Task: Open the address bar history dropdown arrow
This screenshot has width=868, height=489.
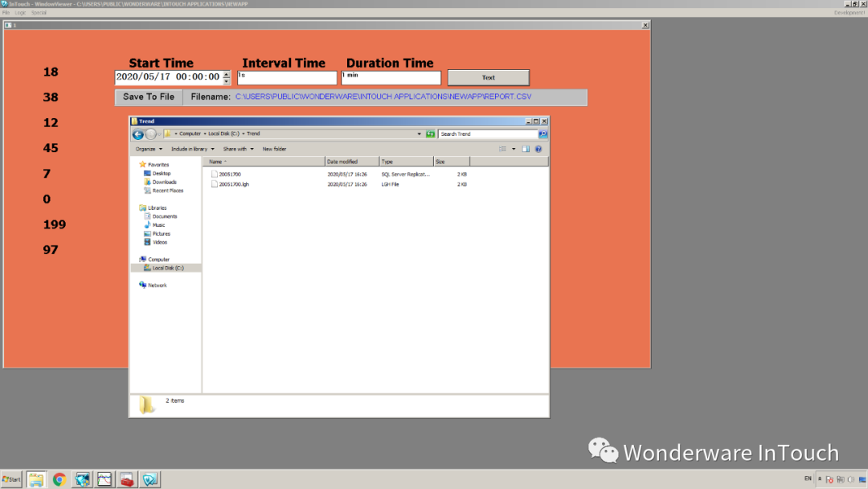Action: click(419, 134)
